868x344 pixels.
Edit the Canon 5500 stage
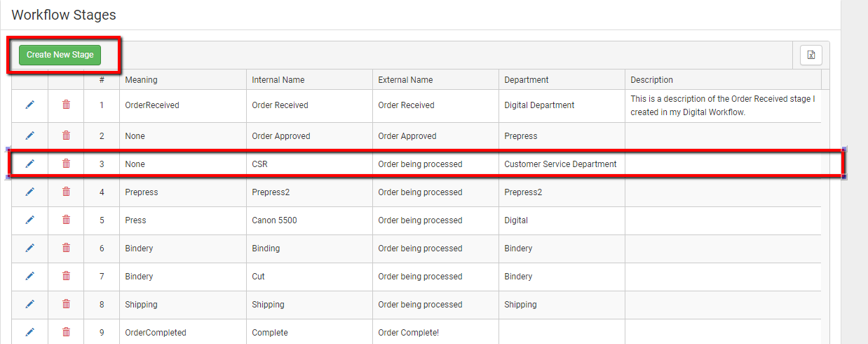point(29,220)
